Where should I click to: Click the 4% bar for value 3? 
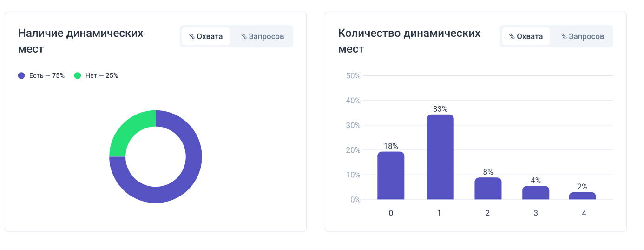point(536,193)
